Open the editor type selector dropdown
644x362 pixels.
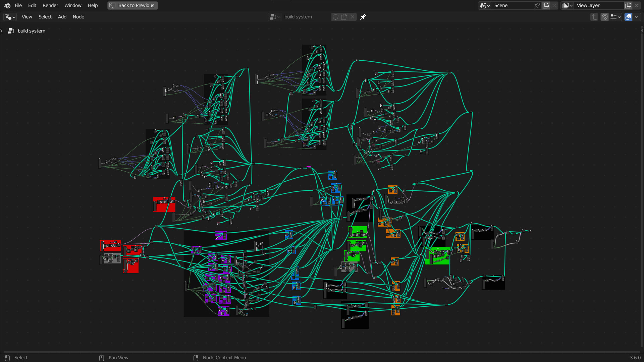(10, 17)
